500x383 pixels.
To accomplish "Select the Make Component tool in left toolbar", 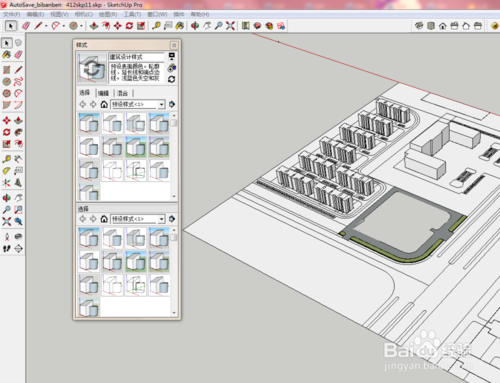I will [18, 43].
